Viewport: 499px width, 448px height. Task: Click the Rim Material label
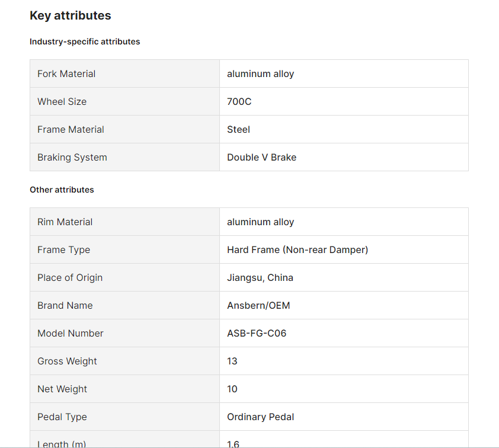(x=65, y=222)
